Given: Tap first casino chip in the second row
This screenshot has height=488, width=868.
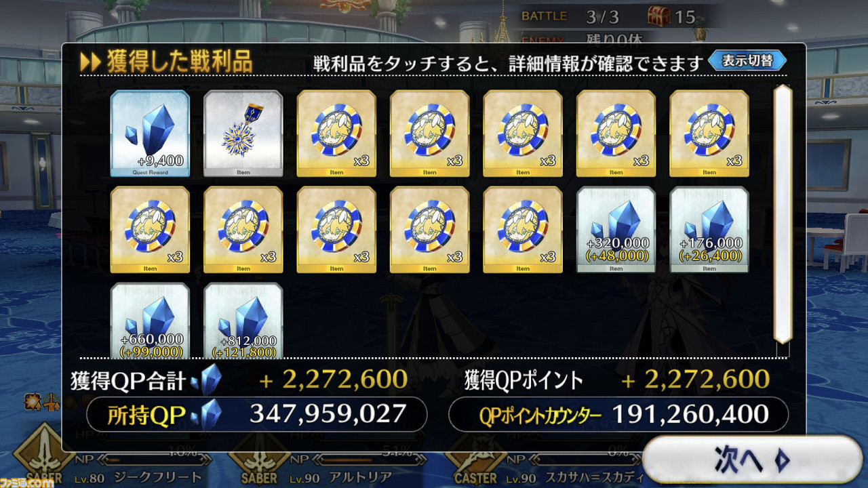Looking at the screenshot, I should 150,230.
